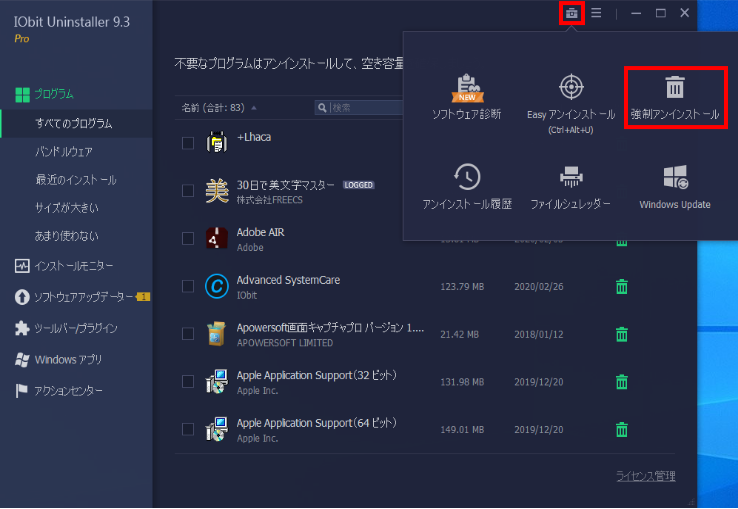Open Windows アプリ section
The image size is (738, 509).
(x=58, y=360)
